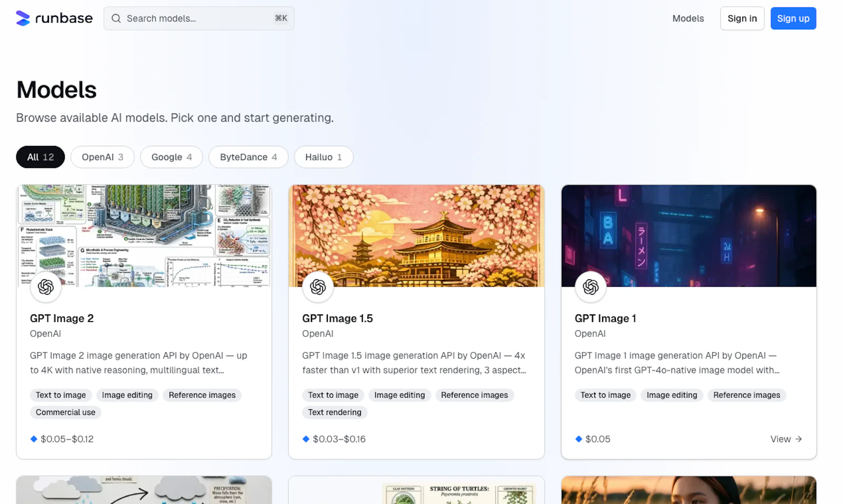Click the arrow icon next to View
Screen dimensions: 843x504
tap(799, 439)
